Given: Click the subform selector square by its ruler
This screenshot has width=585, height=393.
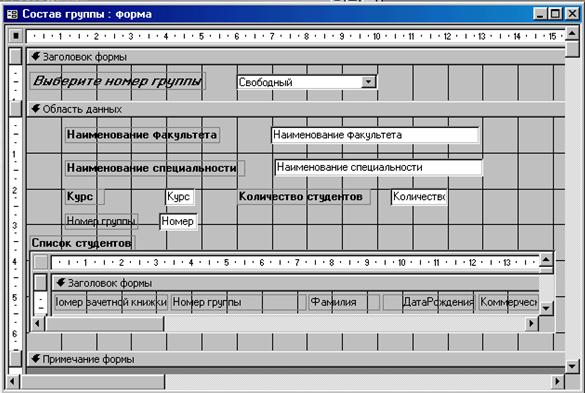Looking at the screenshot, I should click(40, 262).
